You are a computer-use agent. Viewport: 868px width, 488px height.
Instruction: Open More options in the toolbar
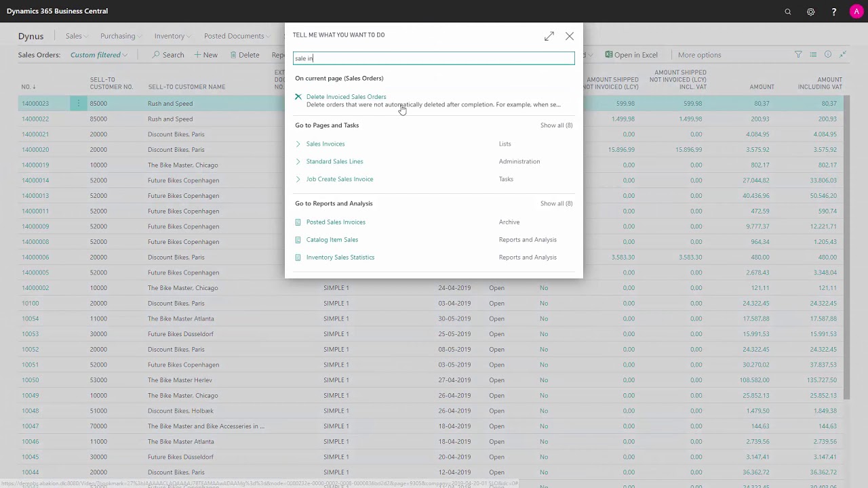(699, 55)
